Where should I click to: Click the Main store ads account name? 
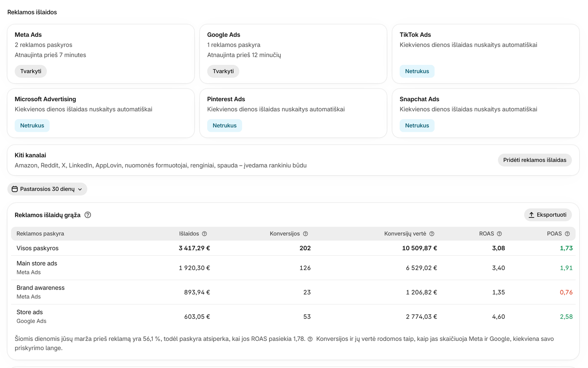[37, 264]
